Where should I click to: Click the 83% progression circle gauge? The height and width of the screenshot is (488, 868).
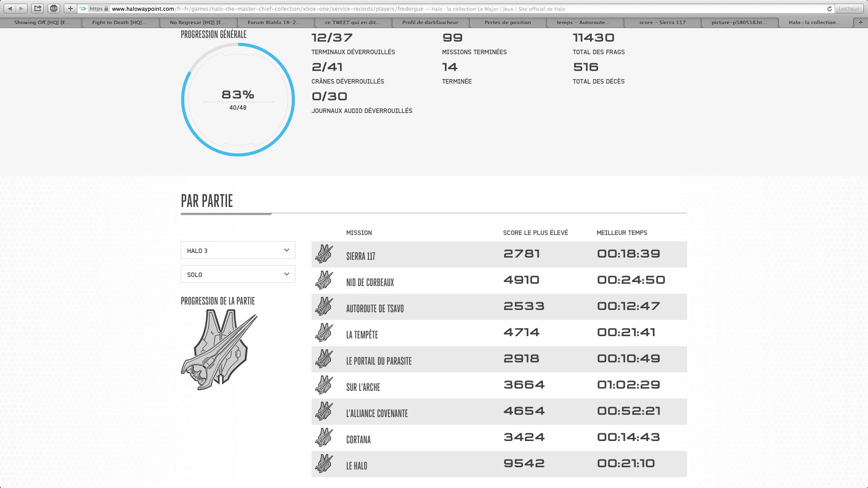pos(238,99)
